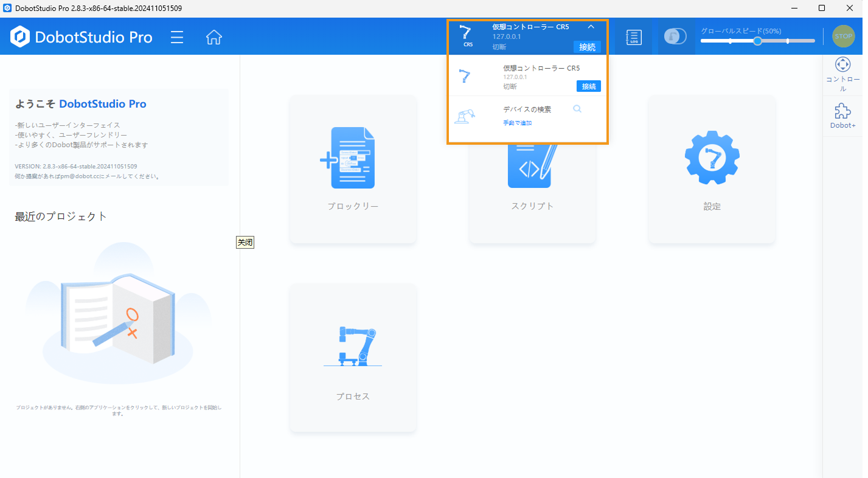Click the グローバルスピード(50%) label

741,31
